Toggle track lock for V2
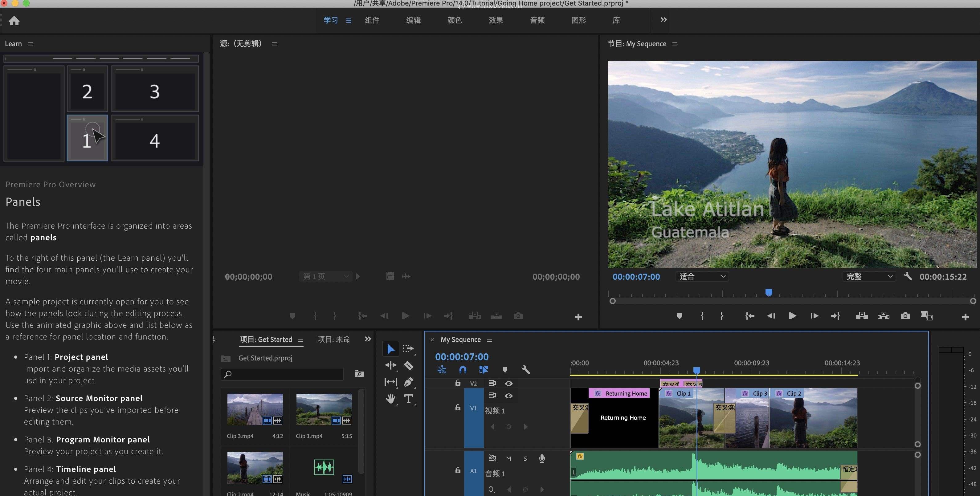This screenshot has height=496, width=980. (x=458, y=383)
